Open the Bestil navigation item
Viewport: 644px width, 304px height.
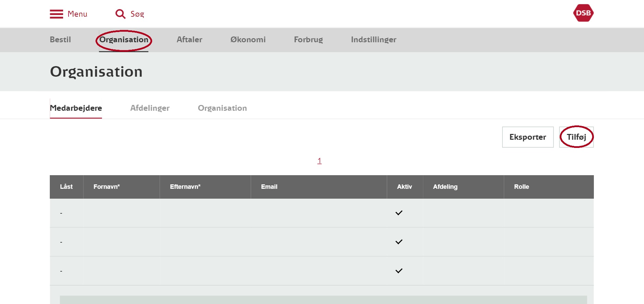pyautogui.click(x=60, y=40)
